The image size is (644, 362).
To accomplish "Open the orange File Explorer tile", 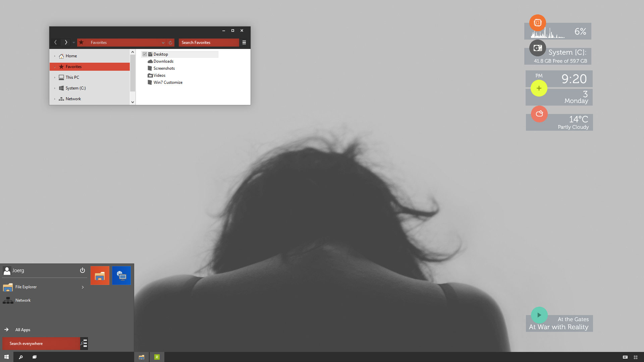I will tap(100, 276).
